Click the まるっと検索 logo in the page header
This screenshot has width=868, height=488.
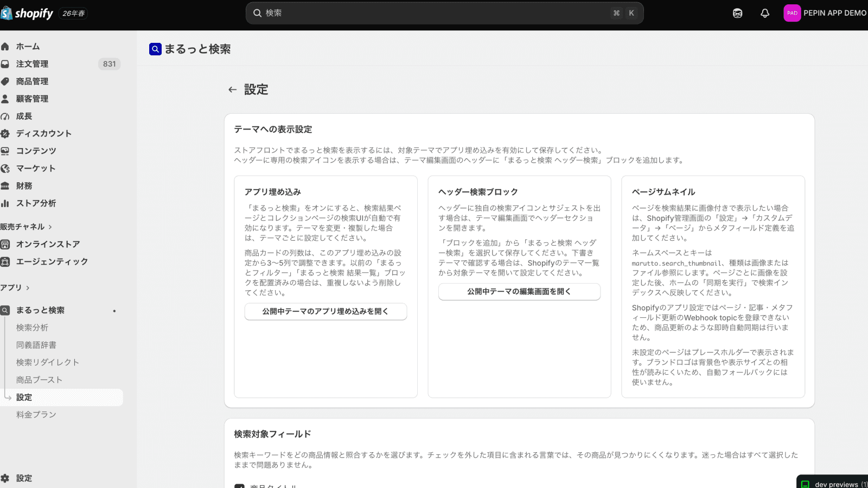[155, 49]
